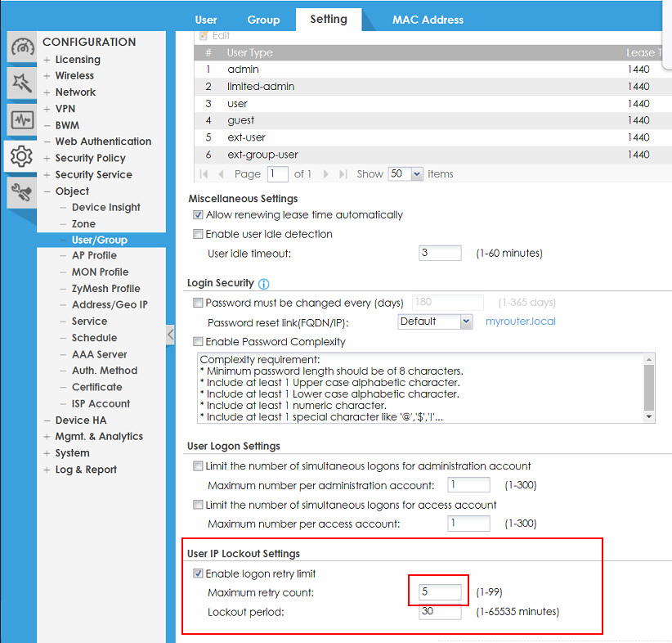Open the Quick Setup wizard wand icon

[21, 83]
